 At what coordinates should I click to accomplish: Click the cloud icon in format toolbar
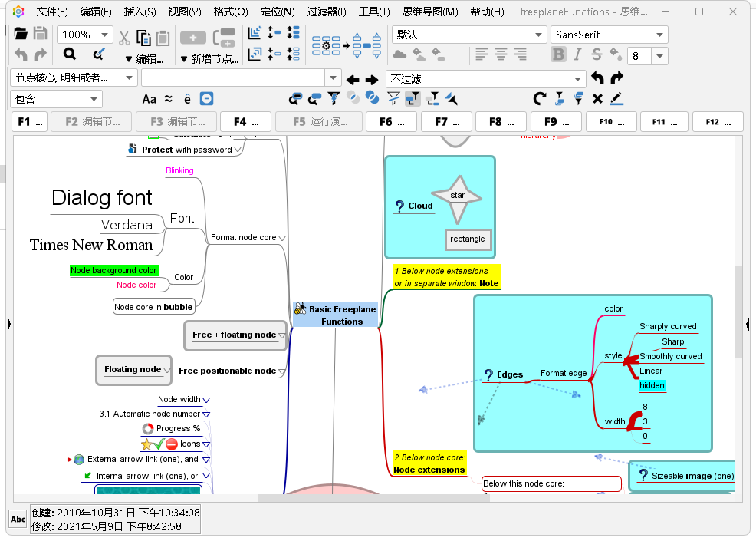point(399,54)
